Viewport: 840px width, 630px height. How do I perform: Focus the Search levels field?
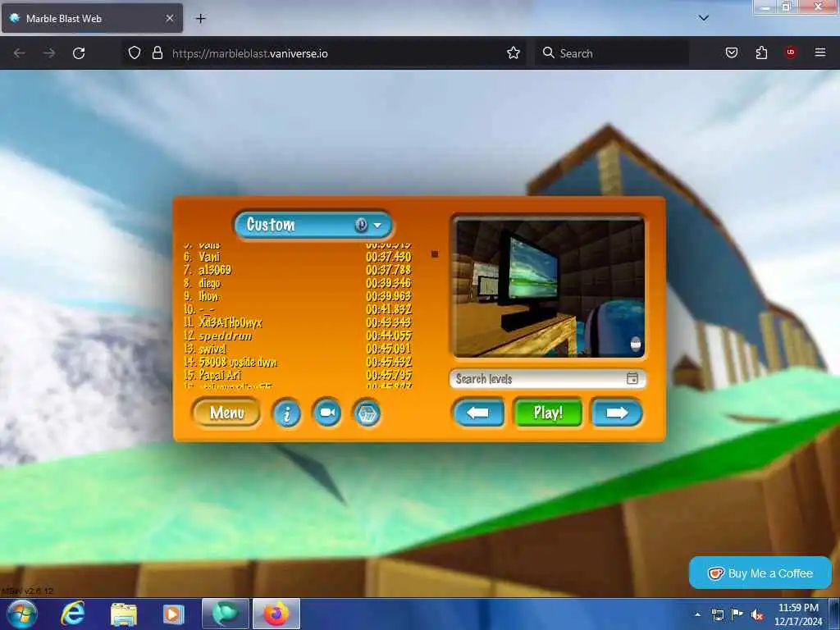click(x=547, y=379)
